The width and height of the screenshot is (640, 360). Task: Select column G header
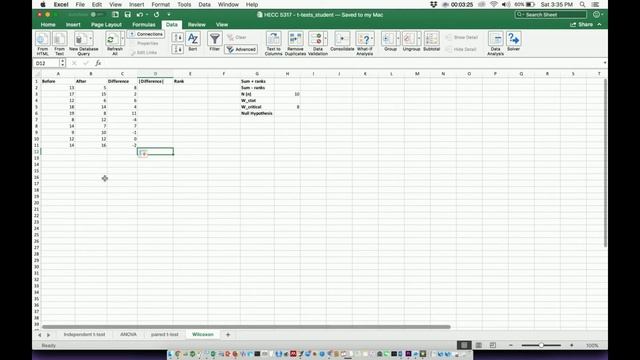[257, 74]
